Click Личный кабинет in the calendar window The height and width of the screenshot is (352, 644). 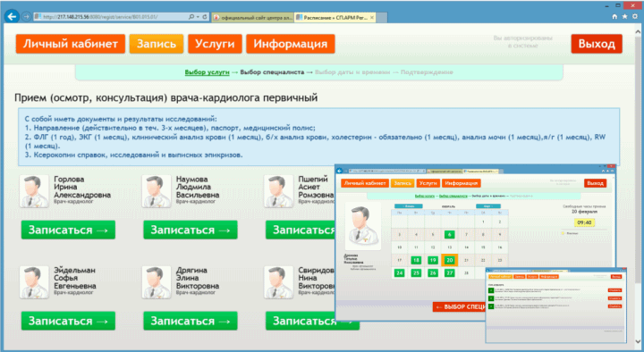point(365,183)
